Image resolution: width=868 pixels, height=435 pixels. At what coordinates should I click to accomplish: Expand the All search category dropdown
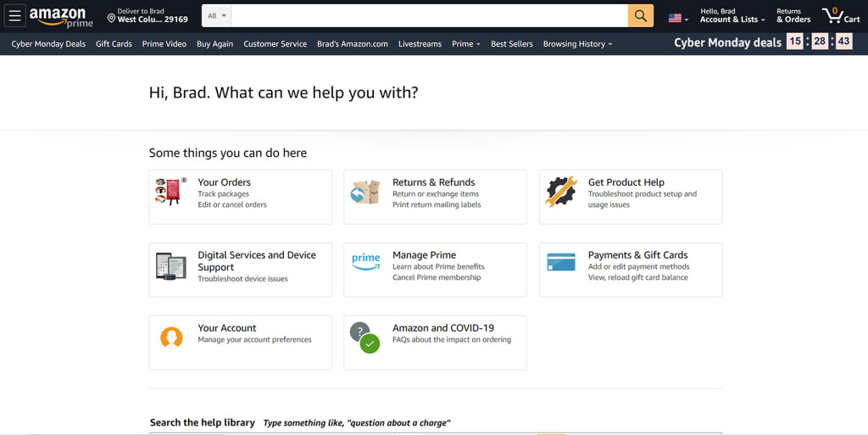pyautogui.click(x=216, y=16)
